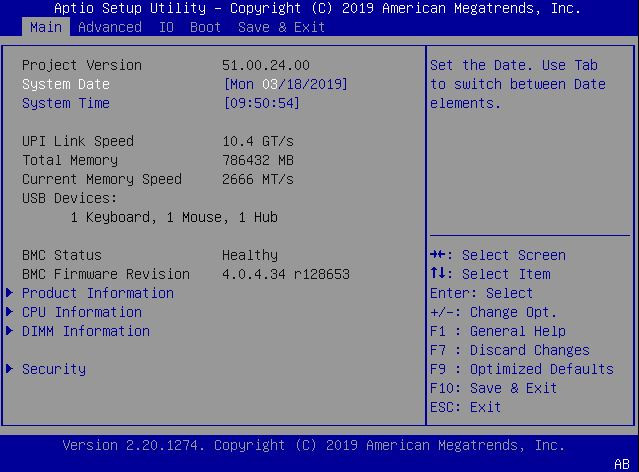Expand arrow beside Security
This screenshot has width=639, height=472.
click(10, 368)
